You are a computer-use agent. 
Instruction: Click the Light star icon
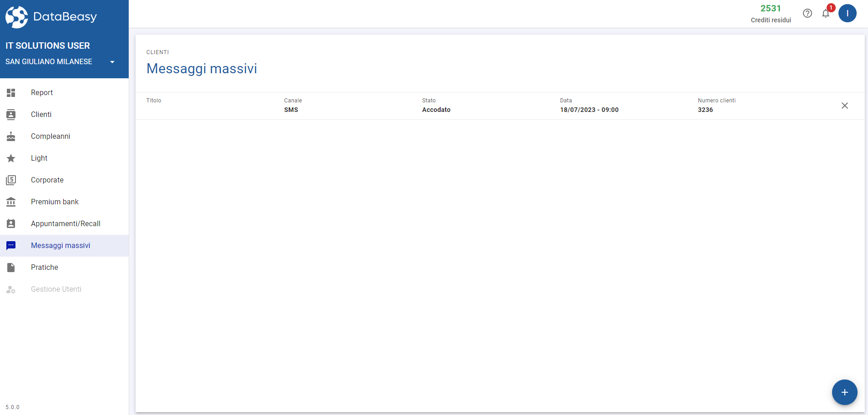point(11,158)
